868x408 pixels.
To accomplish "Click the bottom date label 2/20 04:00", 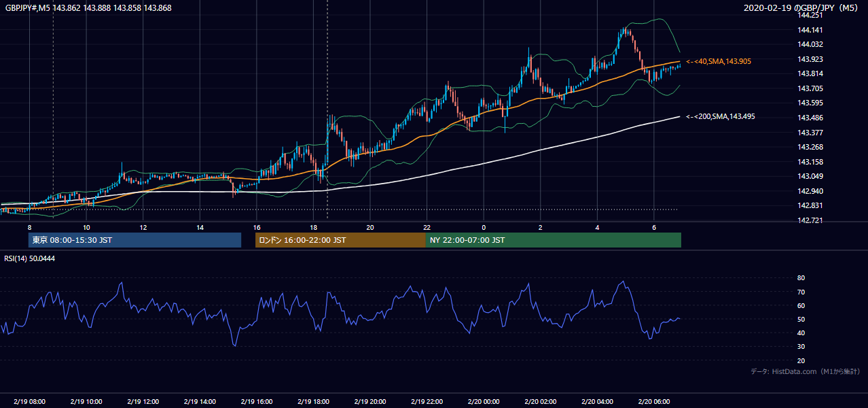I will point(596,401).
